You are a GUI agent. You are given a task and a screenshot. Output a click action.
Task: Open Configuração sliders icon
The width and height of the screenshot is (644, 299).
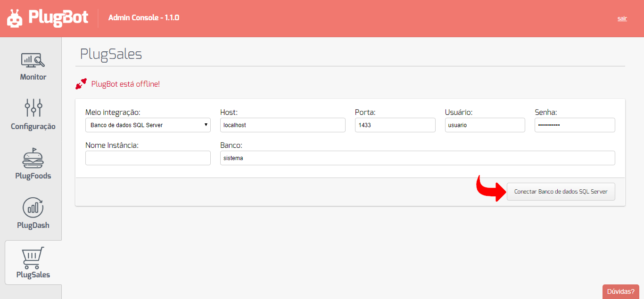[x=33, y=108]
